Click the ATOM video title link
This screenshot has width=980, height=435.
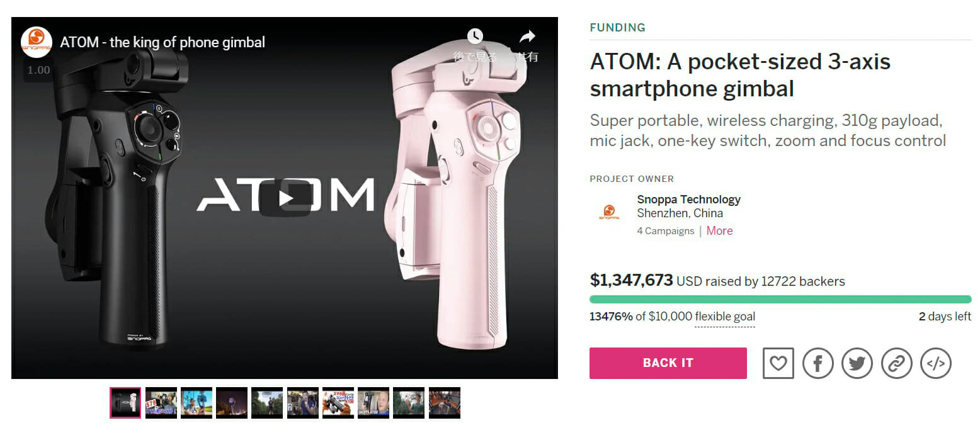click(162, 42)
